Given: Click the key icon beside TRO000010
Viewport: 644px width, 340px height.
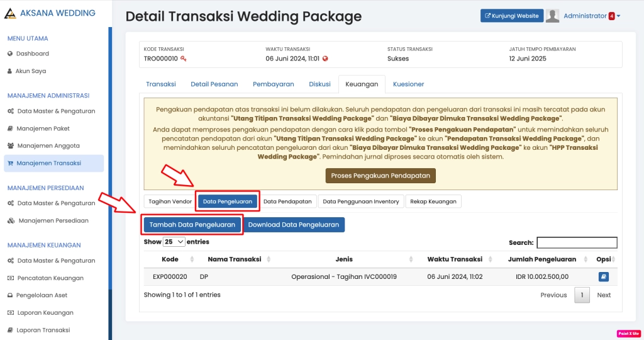Looking at the screenshot, I should (x=184, y=59).
